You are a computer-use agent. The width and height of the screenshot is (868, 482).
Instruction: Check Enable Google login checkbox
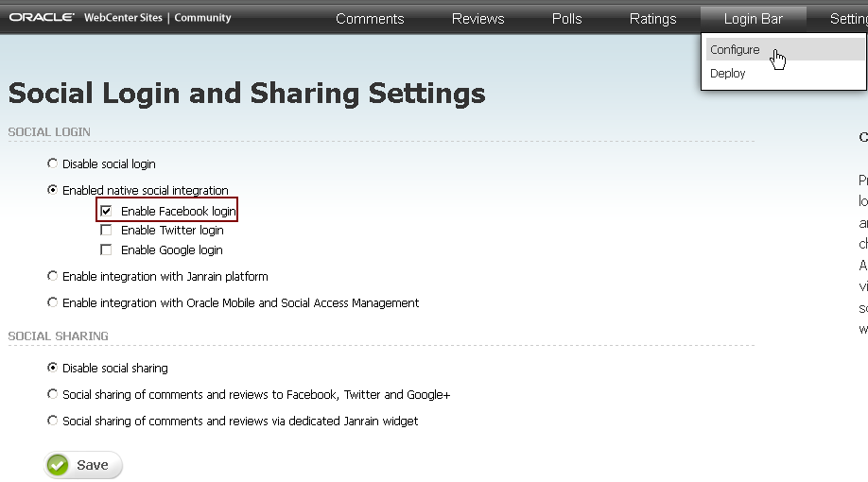pyautogui.click(x=106, y=250)
